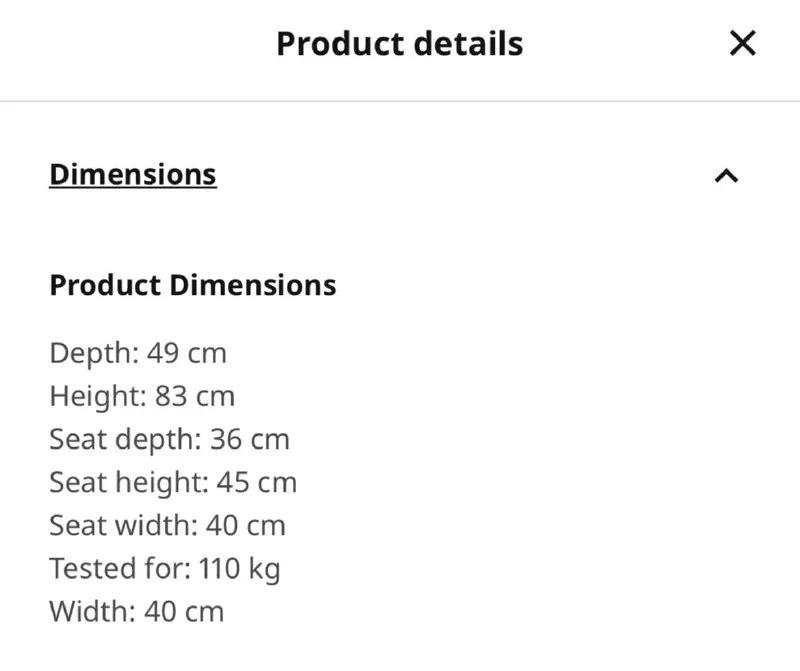The height and width of the screenshot is (671, 800).
Task: Select the 40 cm value in Width row
Action: 184,611
